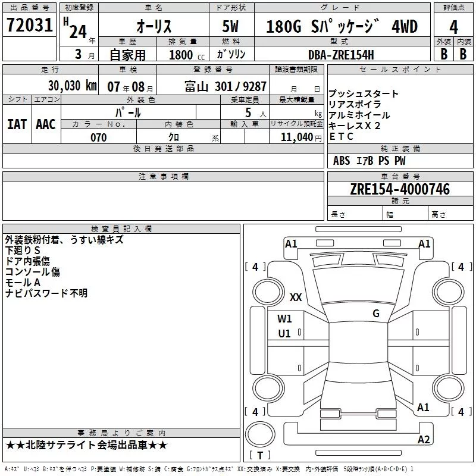Click the [T] spare tire label
Image resolution: width=476 pixels, height=476 pixels.
pyautogui.click(x=260, y=455)
